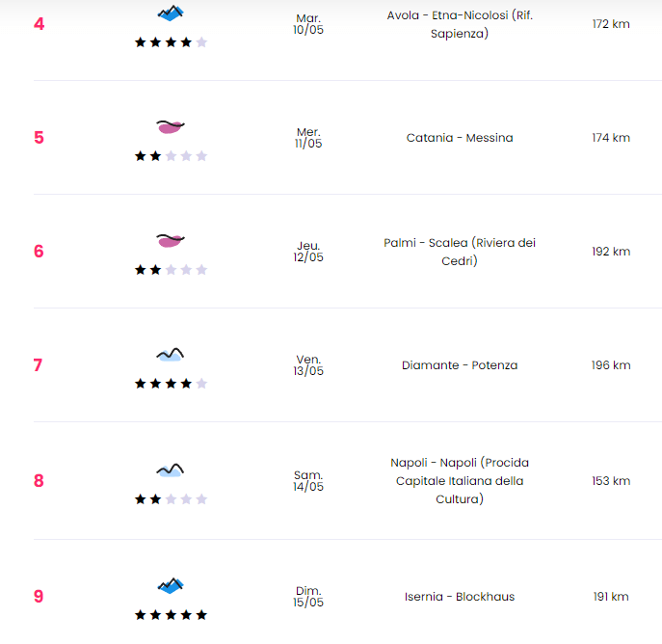Click the mountain icon for stage 9
The image size is (662, 644).
click(171, 585)
